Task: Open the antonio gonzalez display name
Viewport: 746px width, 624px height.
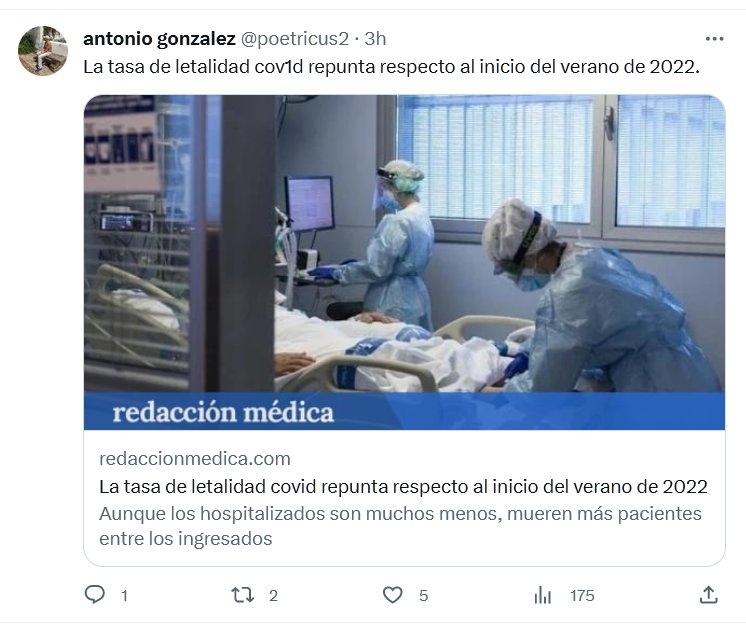Action: click(159, 39)
